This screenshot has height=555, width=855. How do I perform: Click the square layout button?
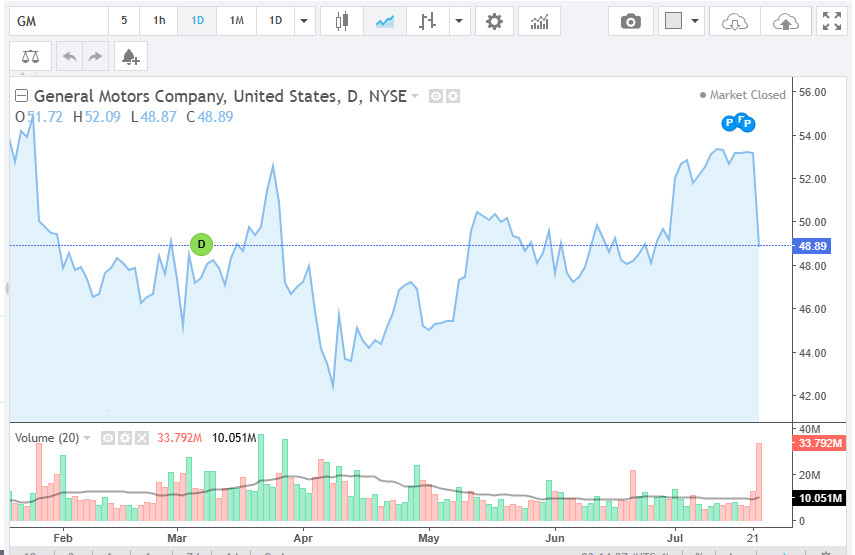[x=673, y=21]
